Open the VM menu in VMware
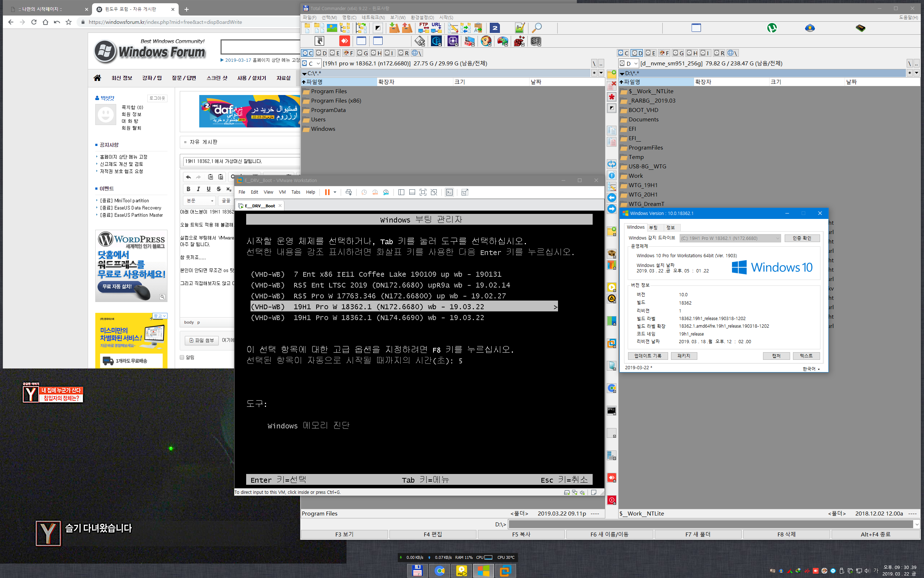924x578 pixels. point(282,192)
